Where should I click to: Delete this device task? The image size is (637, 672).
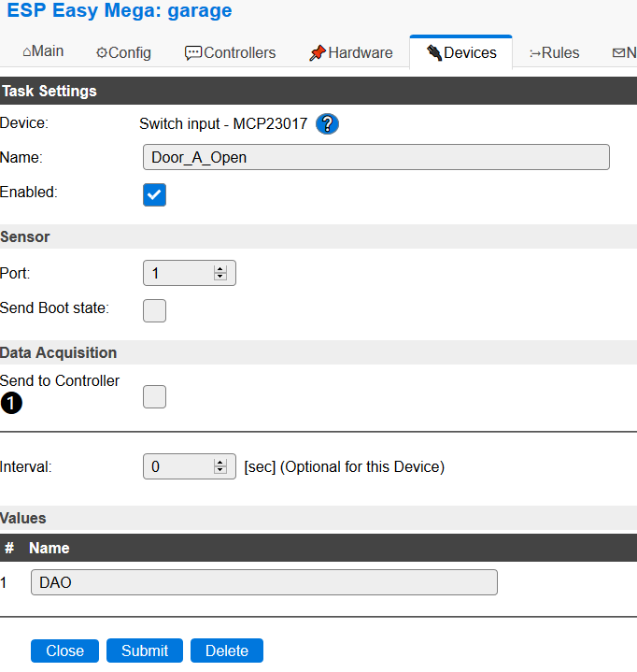pos(227,651)
